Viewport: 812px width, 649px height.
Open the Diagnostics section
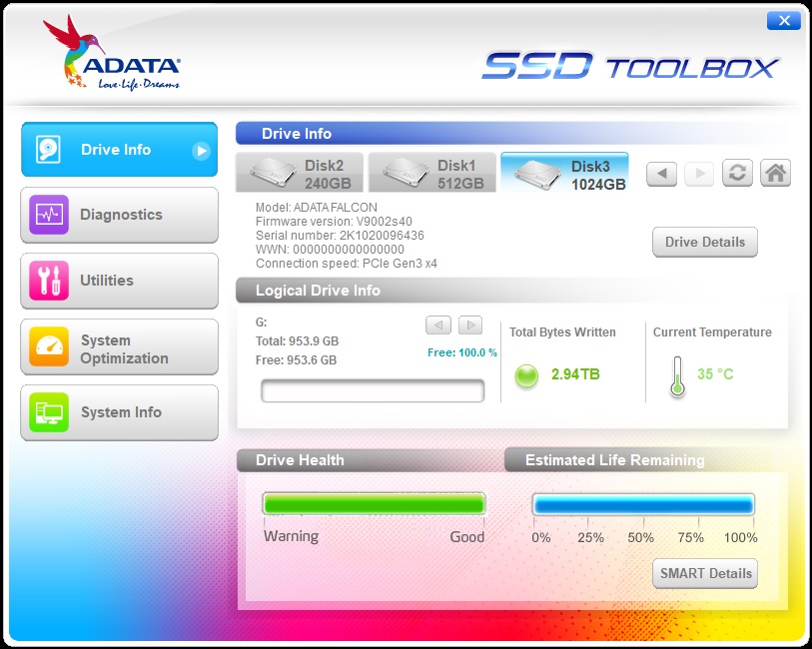tap(119, 215)
